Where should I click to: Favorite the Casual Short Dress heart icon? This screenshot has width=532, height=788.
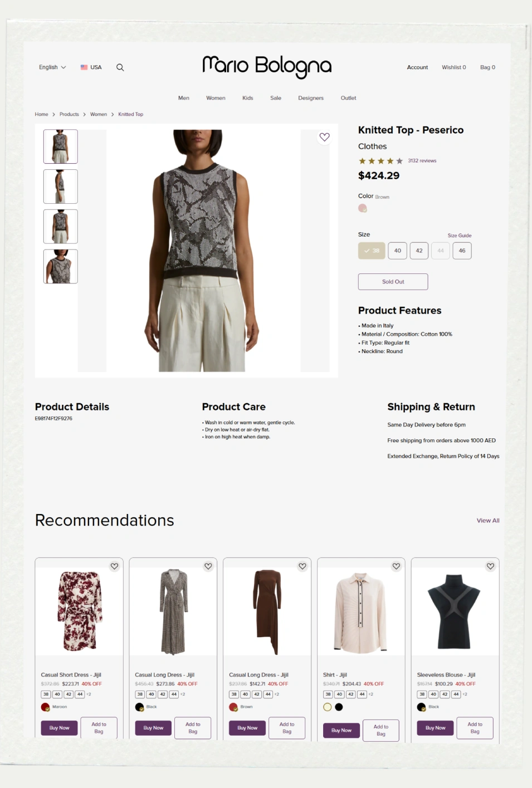(x=114, y=566)
